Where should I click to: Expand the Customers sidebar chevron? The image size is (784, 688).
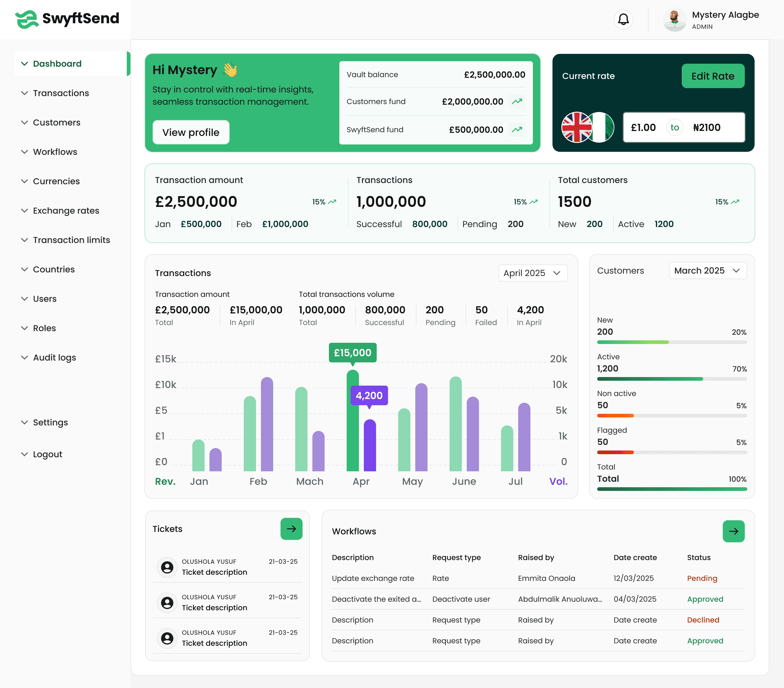24,122
